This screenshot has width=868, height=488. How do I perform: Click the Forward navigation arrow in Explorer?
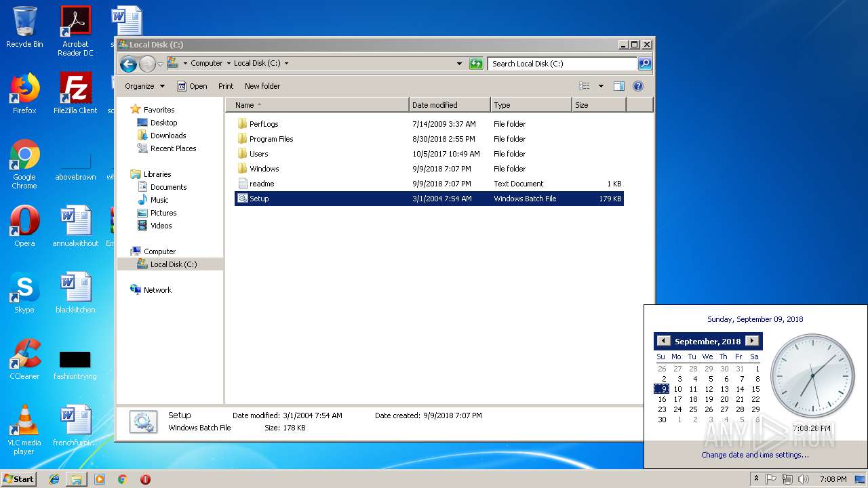point(147,64)
